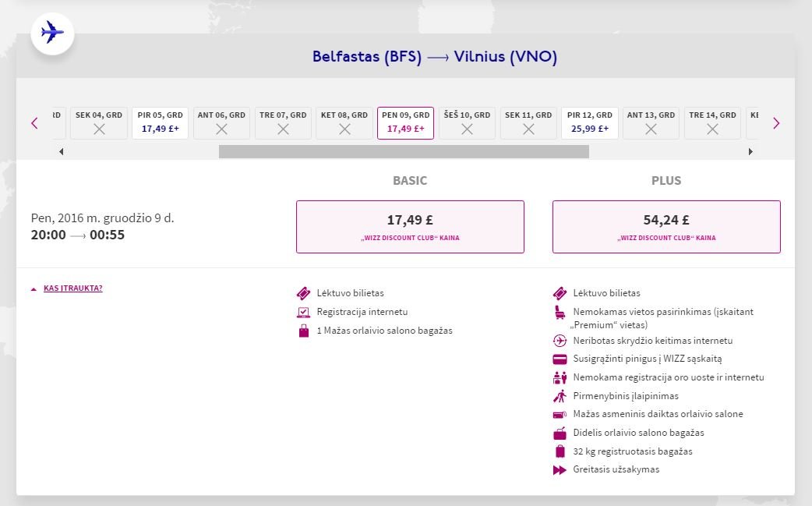Click the route heading Belfastas to Vilnius
Viewport: 812px width, 506px height.
click(x=435, y=56)
